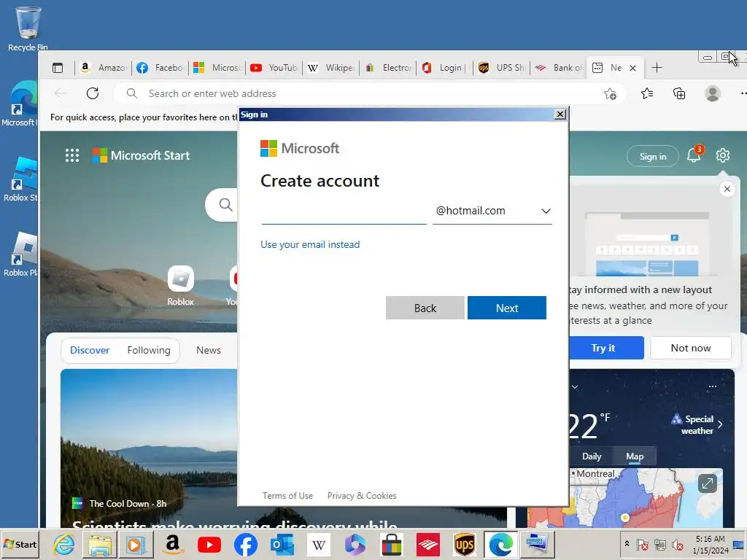This screenshot has width=747, height=560.
Task: Open the UPS taskbar icon
Action: 465,544
